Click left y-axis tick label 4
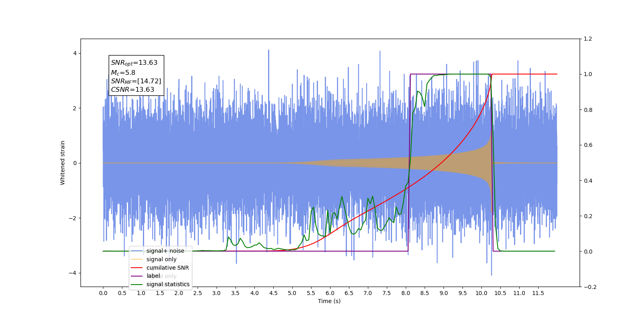 click(75, 53)
